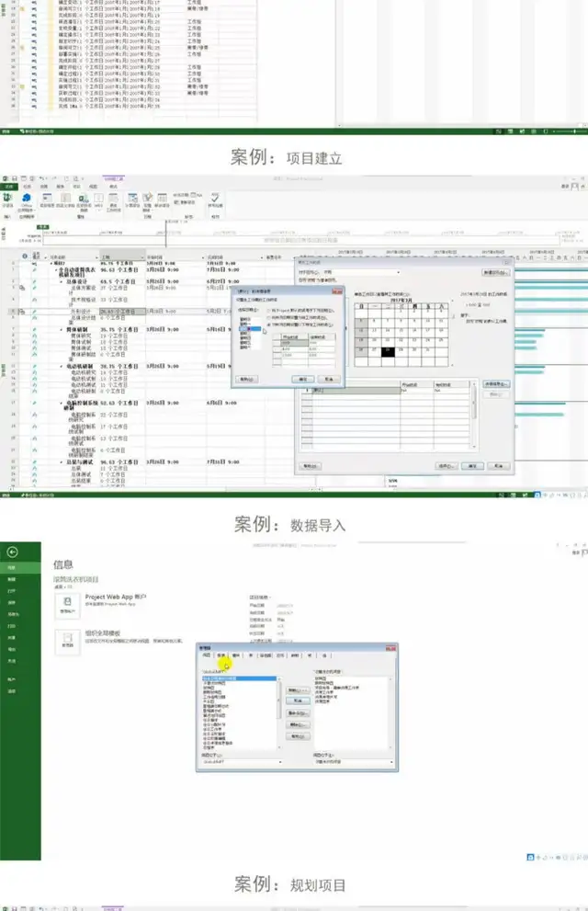Screen dimensions: 588x911
Task: Open the left source dropdown in Organizer dialog
Action: point(281,762)
